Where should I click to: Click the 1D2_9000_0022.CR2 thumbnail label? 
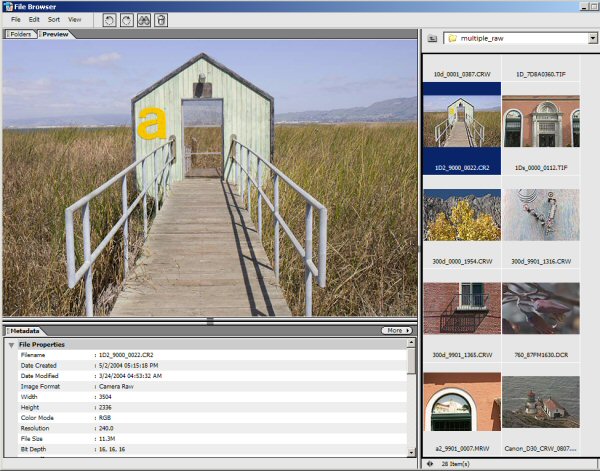coord(462,168)
